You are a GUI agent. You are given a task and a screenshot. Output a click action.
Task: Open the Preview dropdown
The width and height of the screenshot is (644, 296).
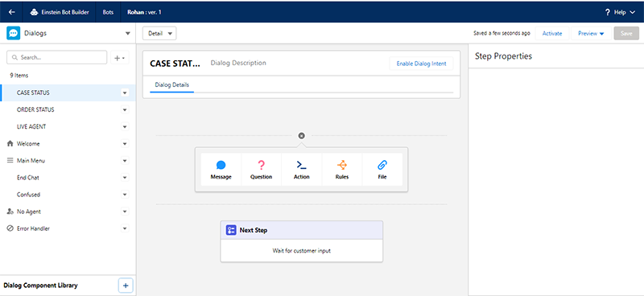[x=591, y=33]
